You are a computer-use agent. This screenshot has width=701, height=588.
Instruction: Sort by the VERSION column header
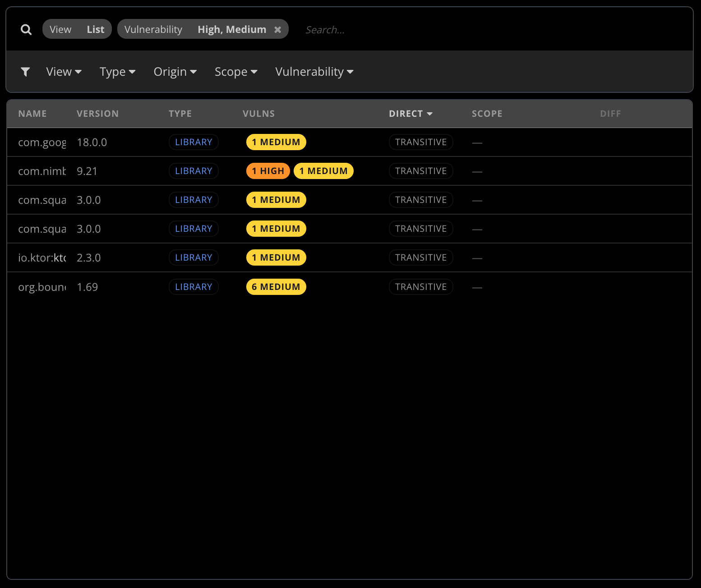click(97, 114)
